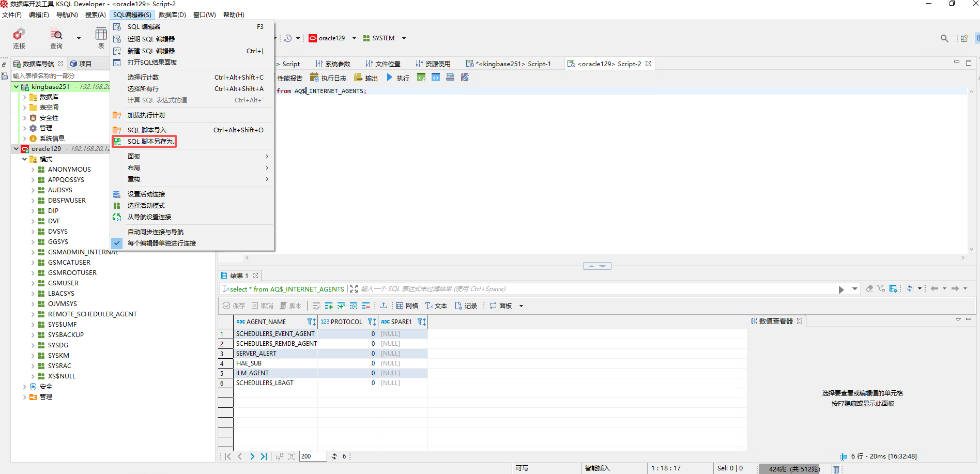Expand the ANONYMOUS schema tree node
The height and width of the screenshot is (474, 980).
(33, 170)
